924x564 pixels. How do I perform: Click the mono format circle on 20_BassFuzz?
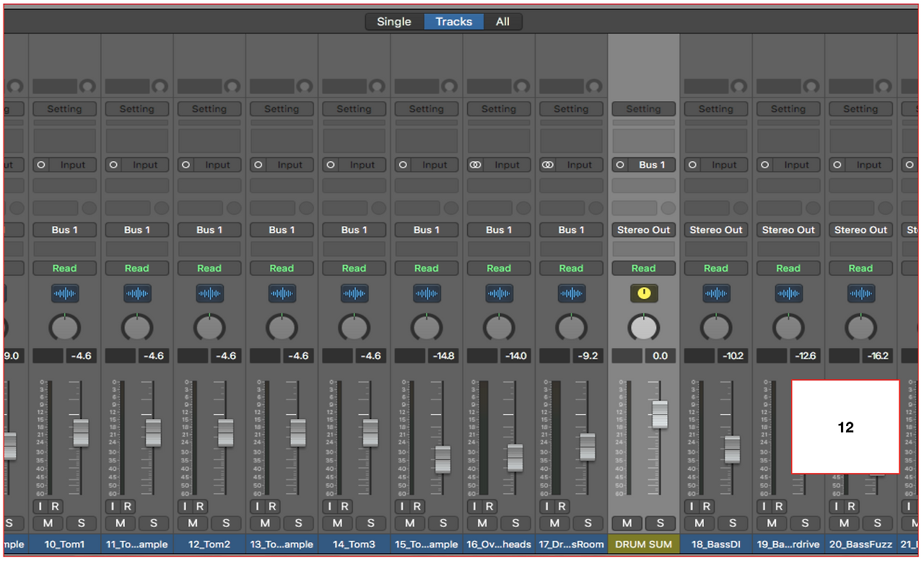tap(837, 165)
